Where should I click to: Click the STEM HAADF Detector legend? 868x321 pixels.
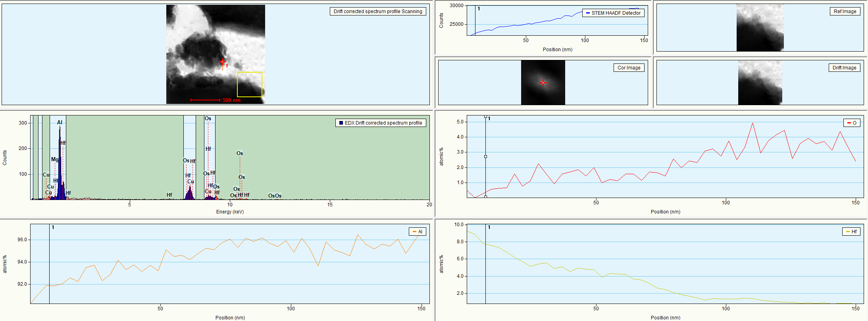pyautogui.click(x=613, y=13)
